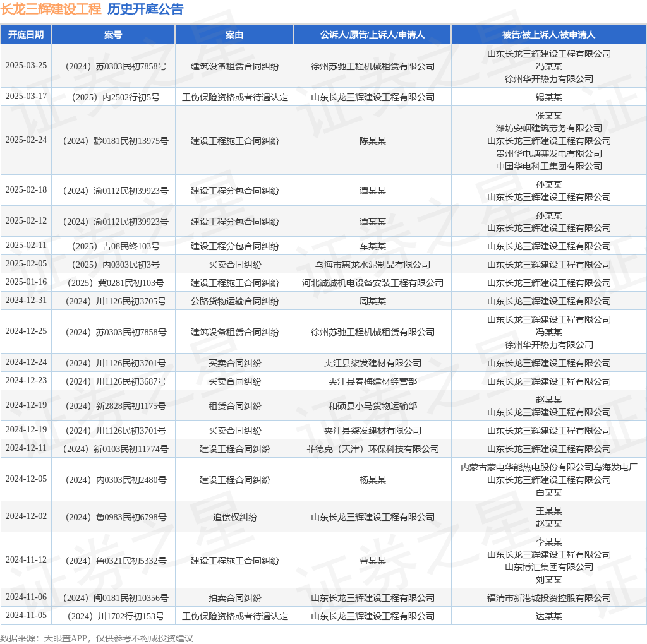Screen dimensions: 647x644
Task: Select the date 2025-02-11
Action: click(26, 246)
